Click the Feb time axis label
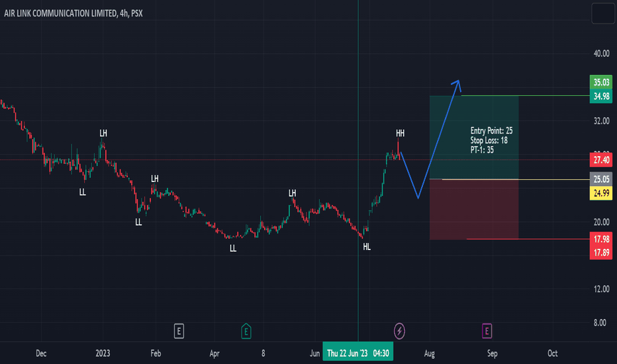The height and width of the screenshot is (364, 617). click(x=156, y=353)
